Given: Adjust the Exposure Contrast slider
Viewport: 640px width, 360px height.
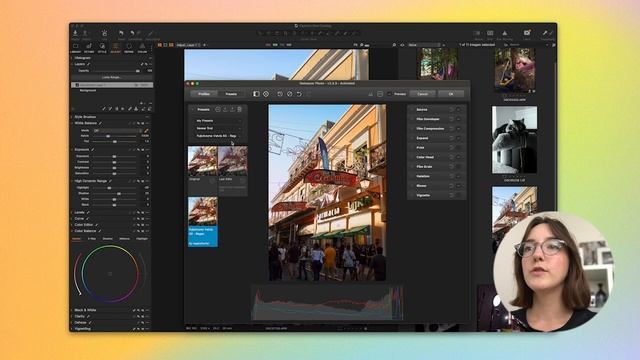Looking at the screenshot, I should (115, 162).
